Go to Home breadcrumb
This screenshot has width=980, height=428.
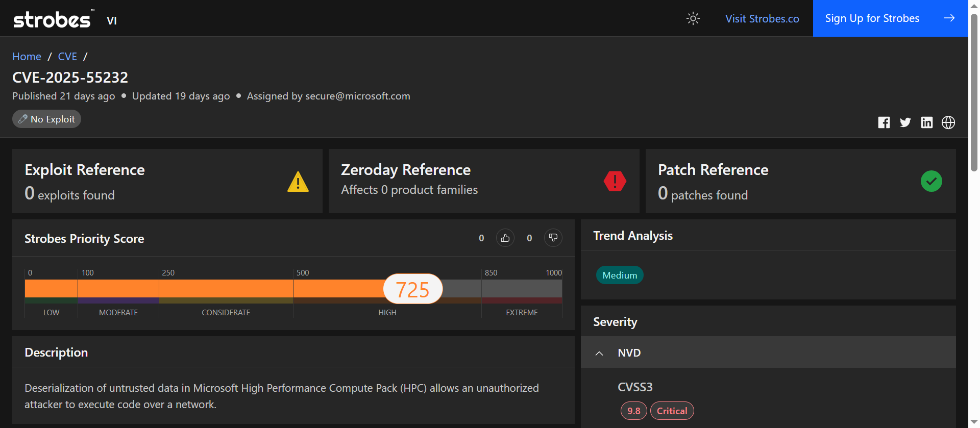pos(27,57)
